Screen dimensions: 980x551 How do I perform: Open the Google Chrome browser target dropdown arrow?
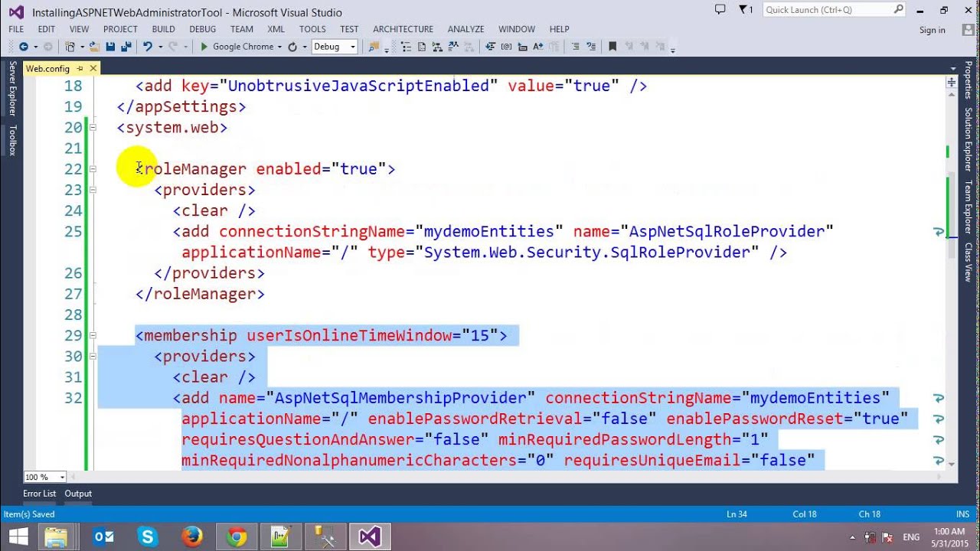pyautogui.click(x=279, y=47)
